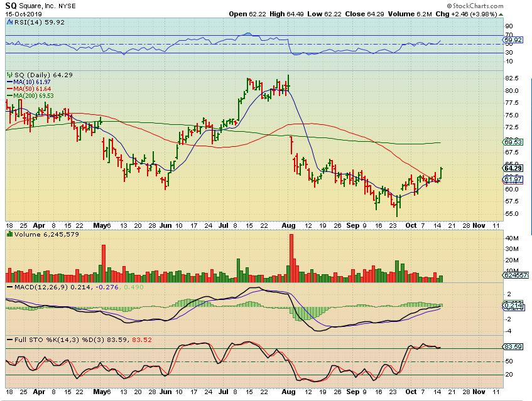532x401 pixels.
Task: Click the 83.59 stochastic tag on right axis
Action: coord(513,347)
